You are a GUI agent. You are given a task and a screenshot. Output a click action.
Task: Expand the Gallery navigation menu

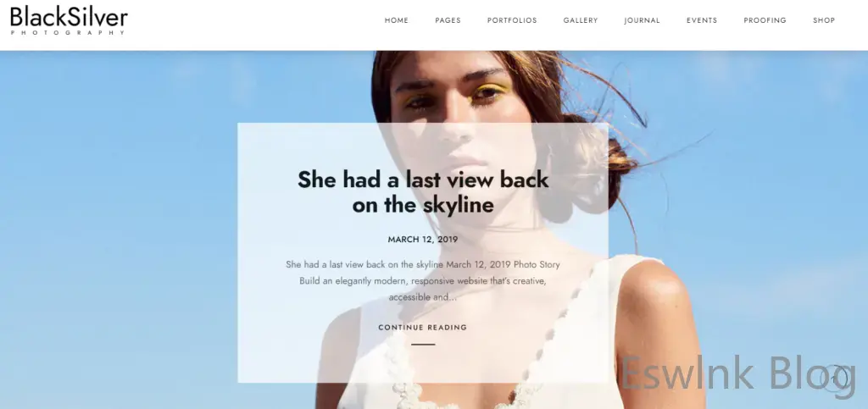coord(581,20)
